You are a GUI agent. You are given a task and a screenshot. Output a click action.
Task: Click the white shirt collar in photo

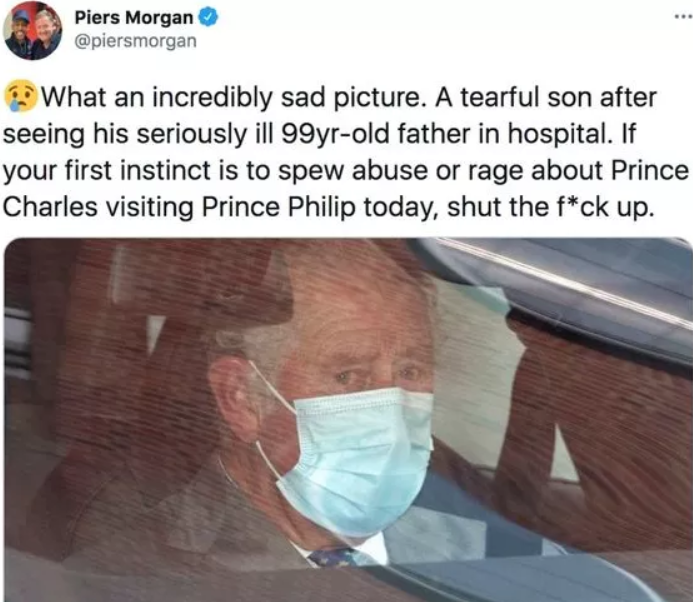371,546
